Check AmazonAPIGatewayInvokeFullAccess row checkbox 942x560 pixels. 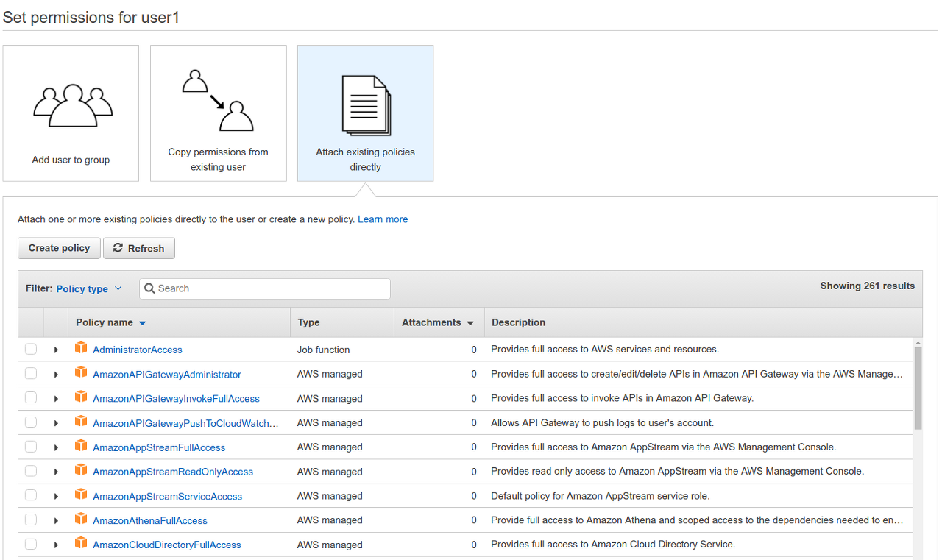point(31,398)
